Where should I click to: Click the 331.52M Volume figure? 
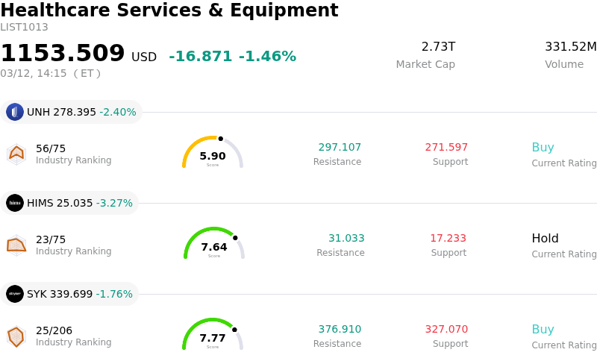[570, 47]
